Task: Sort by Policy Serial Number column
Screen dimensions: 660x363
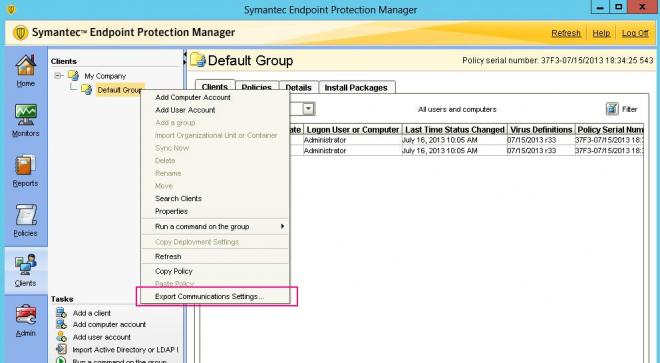Action: (x=609, y=129)
